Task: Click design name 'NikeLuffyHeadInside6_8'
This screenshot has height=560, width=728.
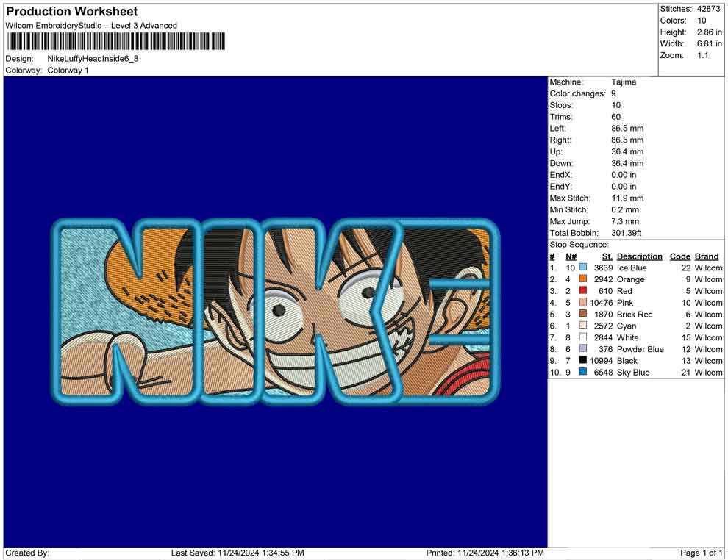Action: tap(93, 59)
